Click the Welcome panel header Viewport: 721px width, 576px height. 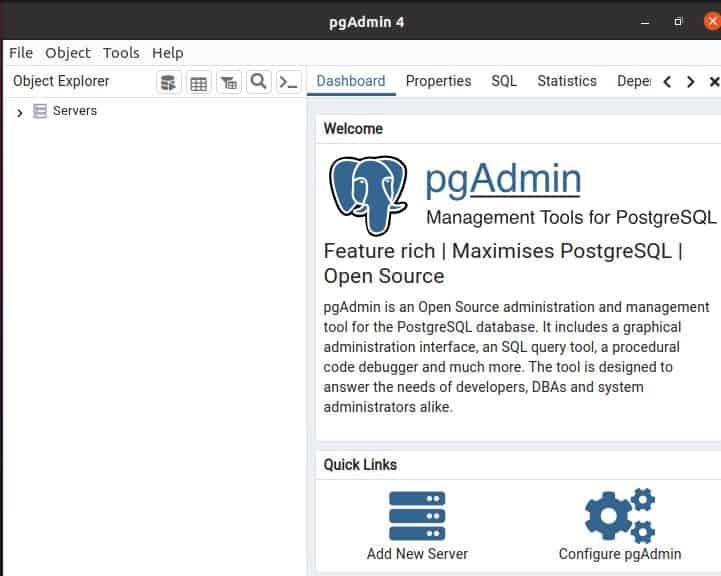pyautogui.click(x=353, y=129)
